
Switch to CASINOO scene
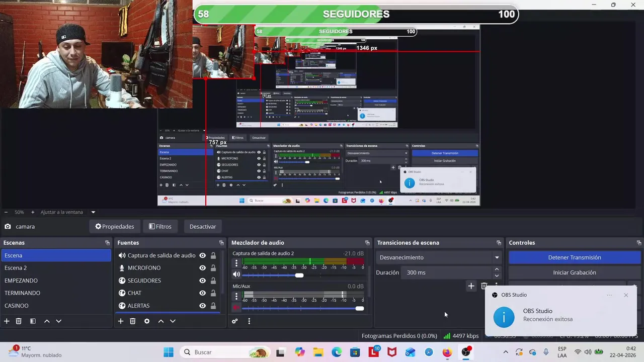point(56,306)
